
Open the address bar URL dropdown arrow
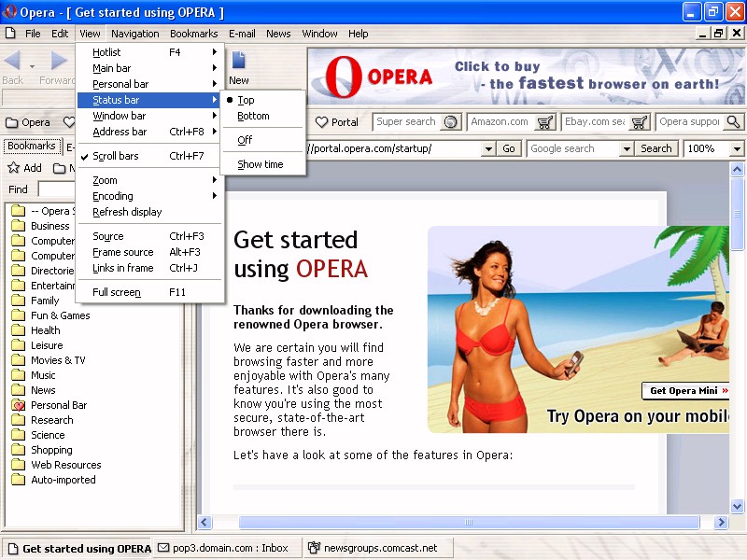[x=488, y=149]
